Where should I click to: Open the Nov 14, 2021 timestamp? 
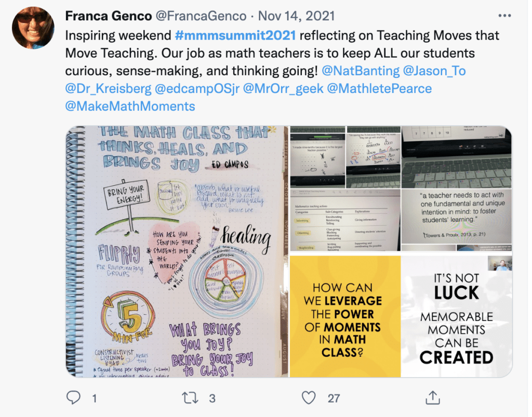tap(297, 16)
